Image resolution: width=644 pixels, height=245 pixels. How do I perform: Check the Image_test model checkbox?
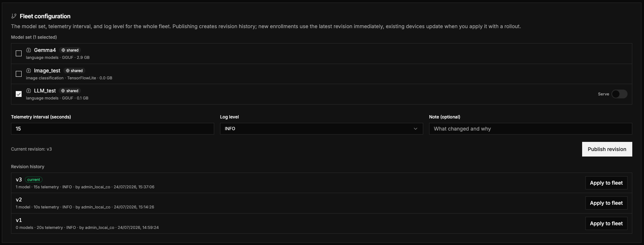[x=19, y=74]
